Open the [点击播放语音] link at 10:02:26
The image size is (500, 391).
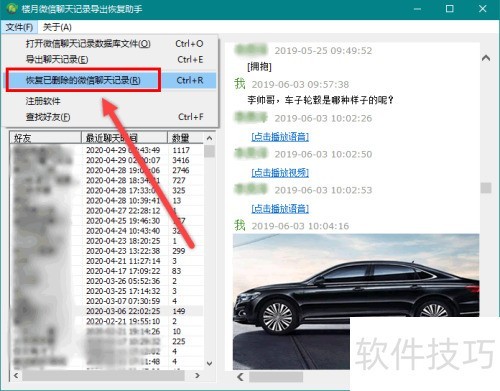[x=280, y=137]
